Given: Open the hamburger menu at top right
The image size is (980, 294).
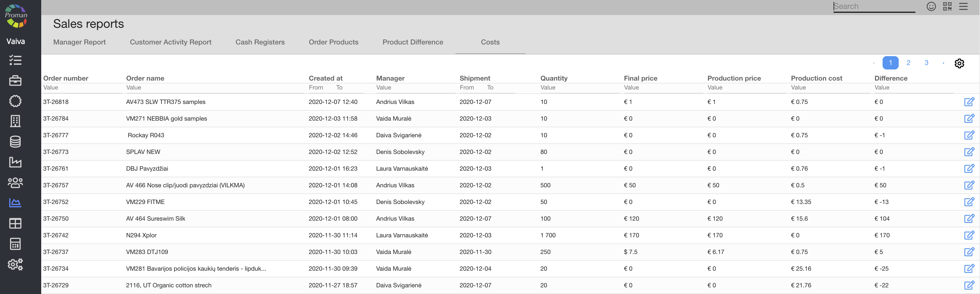Looking at the screenshot, I should tap(963, 6).
